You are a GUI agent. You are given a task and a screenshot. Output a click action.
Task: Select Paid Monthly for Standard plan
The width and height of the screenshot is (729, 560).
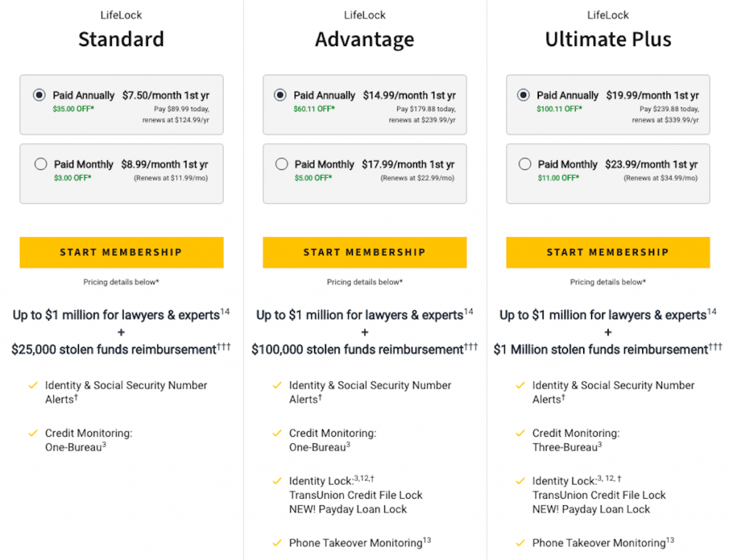coord(41,164)
